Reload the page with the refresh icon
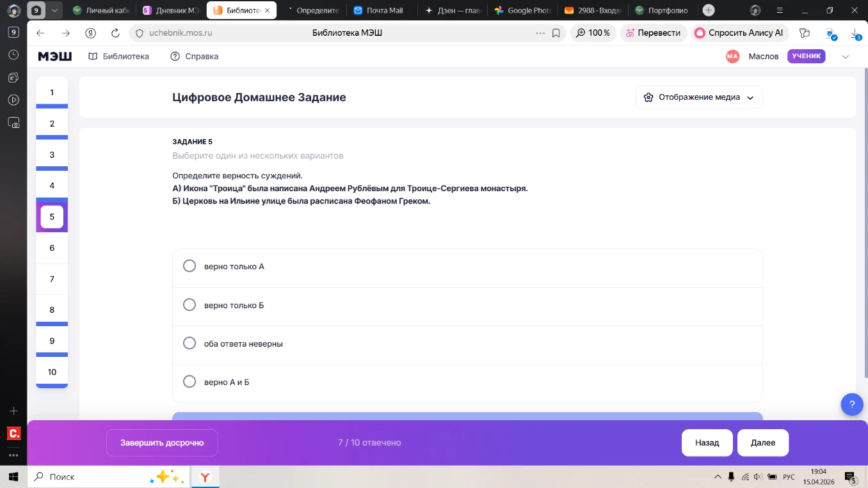The image size is (868, 488). (115, 33)
